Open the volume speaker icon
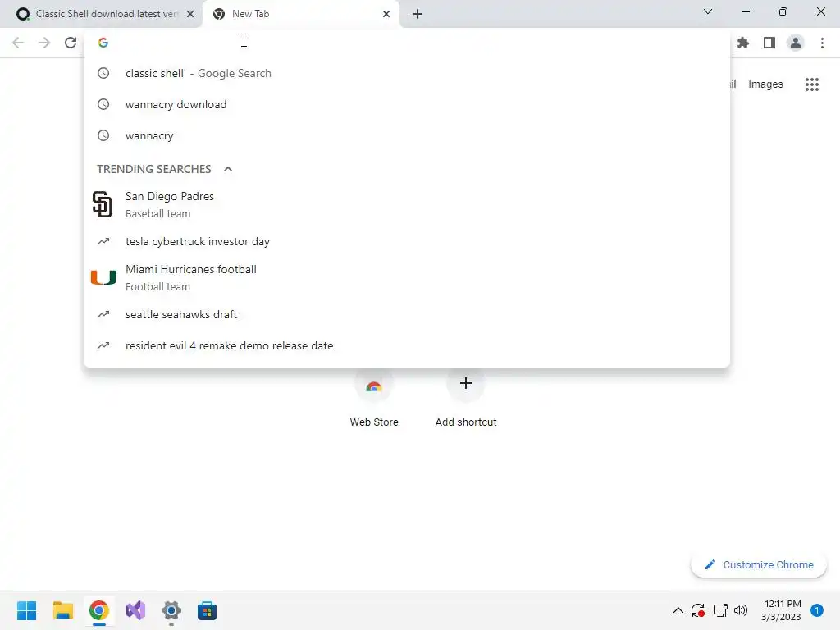The height and width of the screenshot is (630, 840). 741,610
